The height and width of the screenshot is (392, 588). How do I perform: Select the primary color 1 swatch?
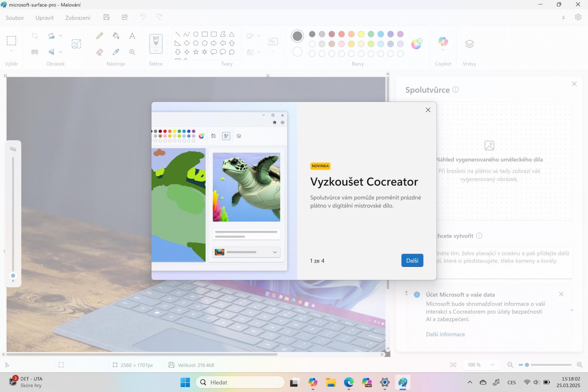click(x=297, y=36)
